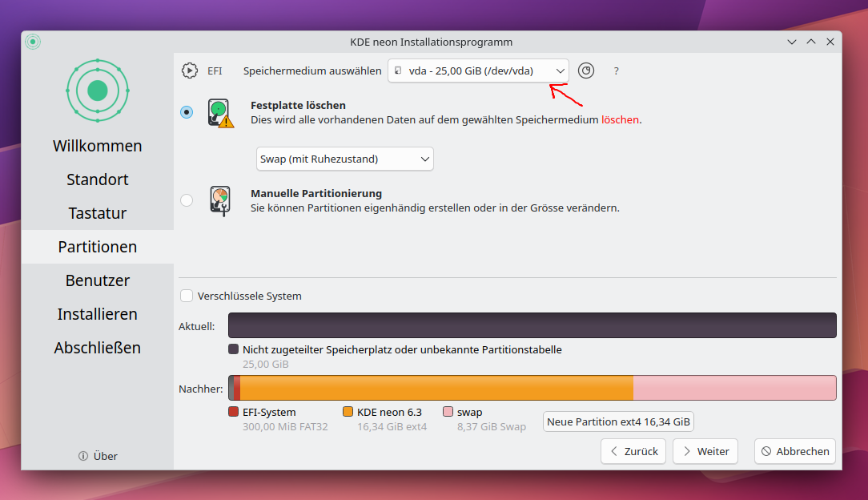Click the Neue Partition ext4 16,34 GiB tooltip

[618, 422]
